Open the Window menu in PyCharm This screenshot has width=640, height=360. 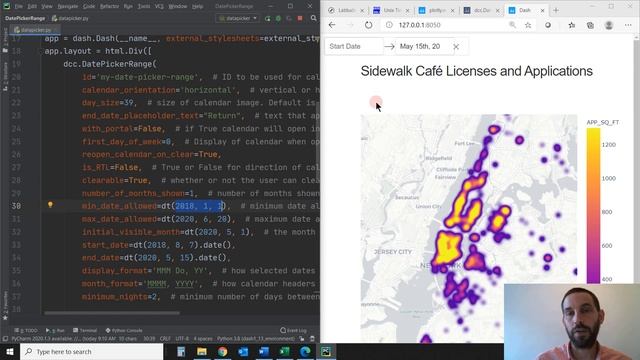pos(178,6)
